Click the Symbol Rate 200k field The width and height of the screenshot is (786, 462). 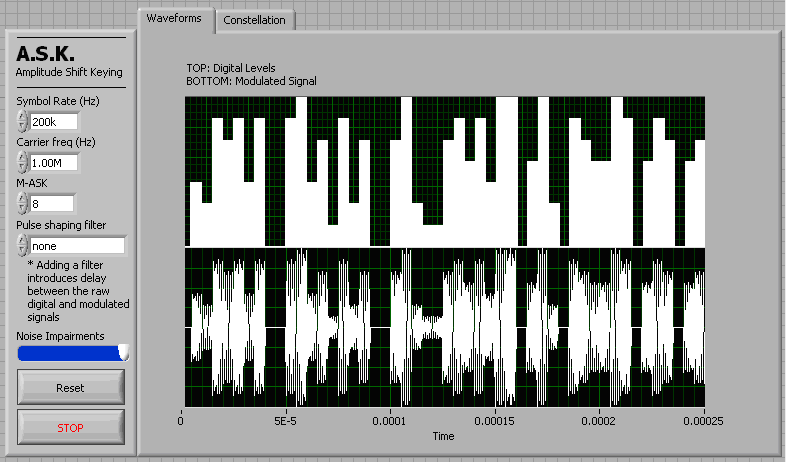(53, 122)
